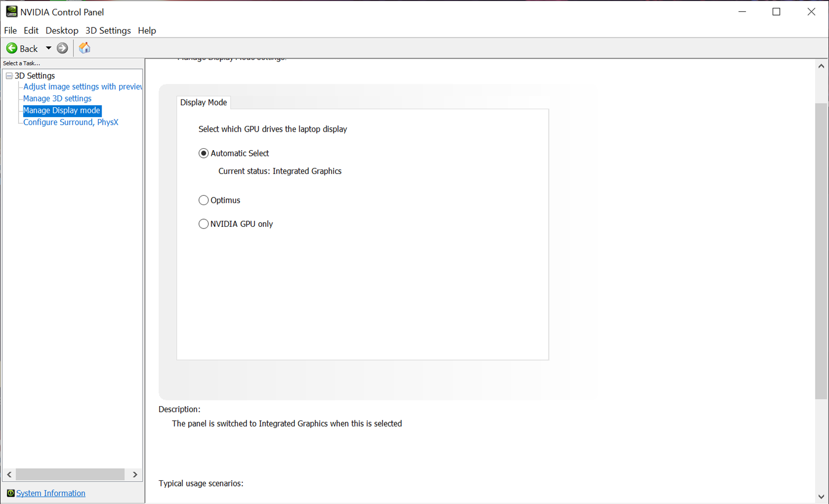Click the 'Description:' heading
The image size is (829, 504).
coord(179,409)
